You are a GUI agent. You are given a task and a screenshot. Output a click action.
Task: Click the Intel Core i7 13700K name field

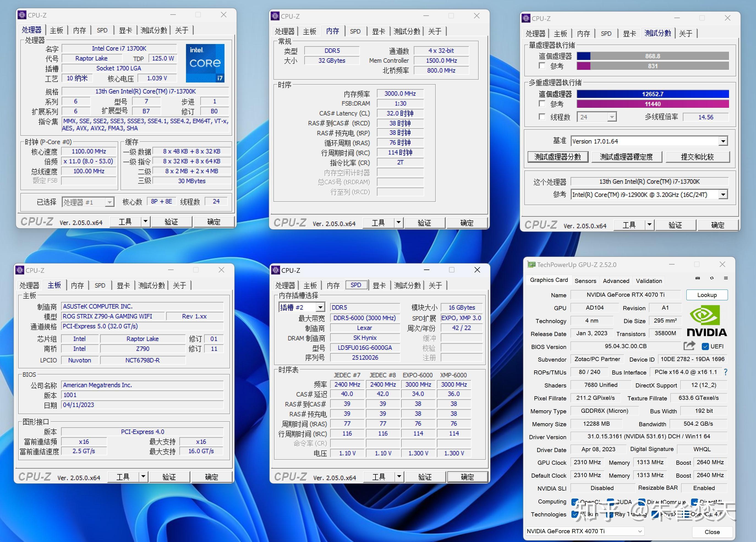point(119,48)
